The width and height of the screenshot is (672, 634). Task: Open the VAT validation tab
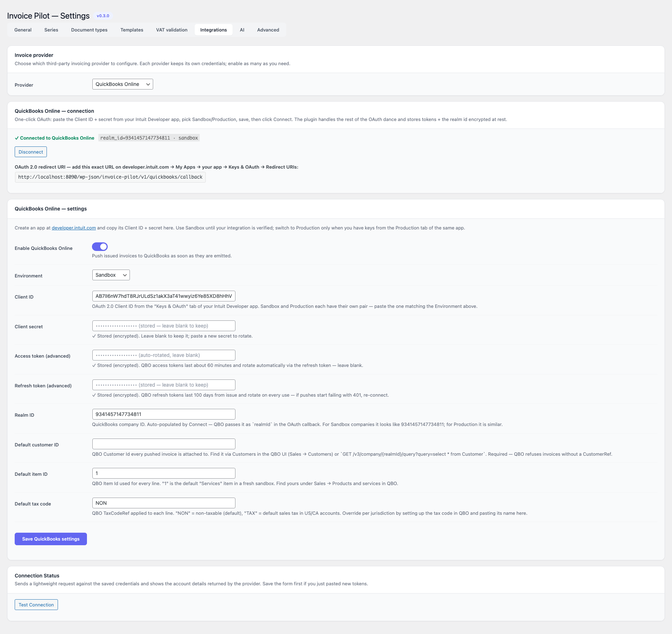click(x=172, y=30)
